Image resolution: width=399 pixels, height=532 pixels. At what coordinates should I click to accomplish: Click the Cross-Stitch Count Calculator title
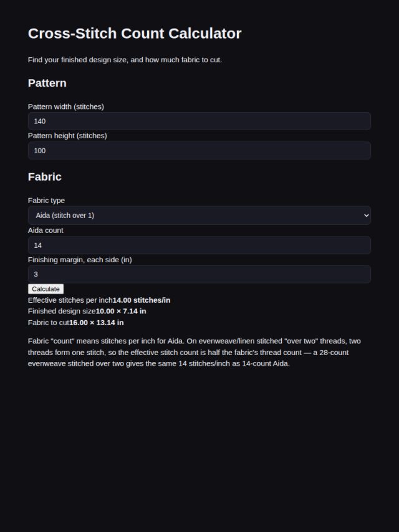135,33
